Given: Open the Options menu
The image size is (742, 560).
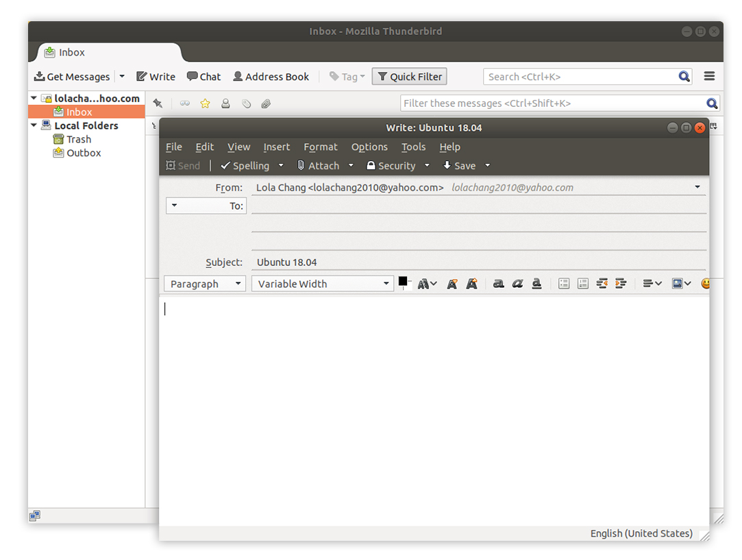Looking at the screenshot, I should (x=369, y=147).
